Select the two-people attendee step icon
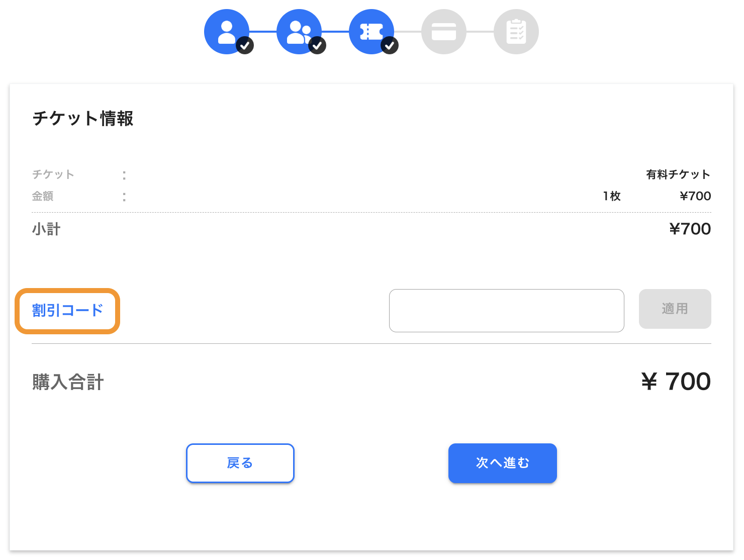This screenshot has width=744, height=560. coord(299,32)
